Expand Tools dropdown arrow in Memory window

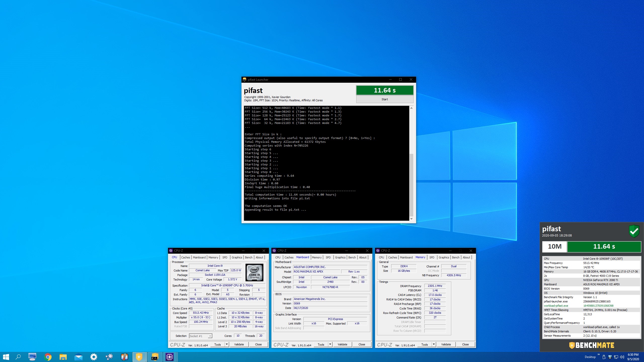[x=434, y=344]
